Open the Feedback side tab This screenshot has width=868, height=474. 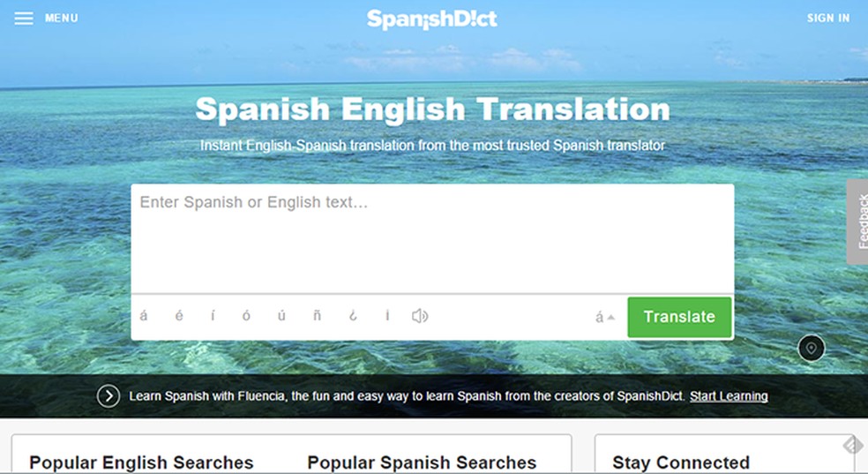[x=858, y=222]
